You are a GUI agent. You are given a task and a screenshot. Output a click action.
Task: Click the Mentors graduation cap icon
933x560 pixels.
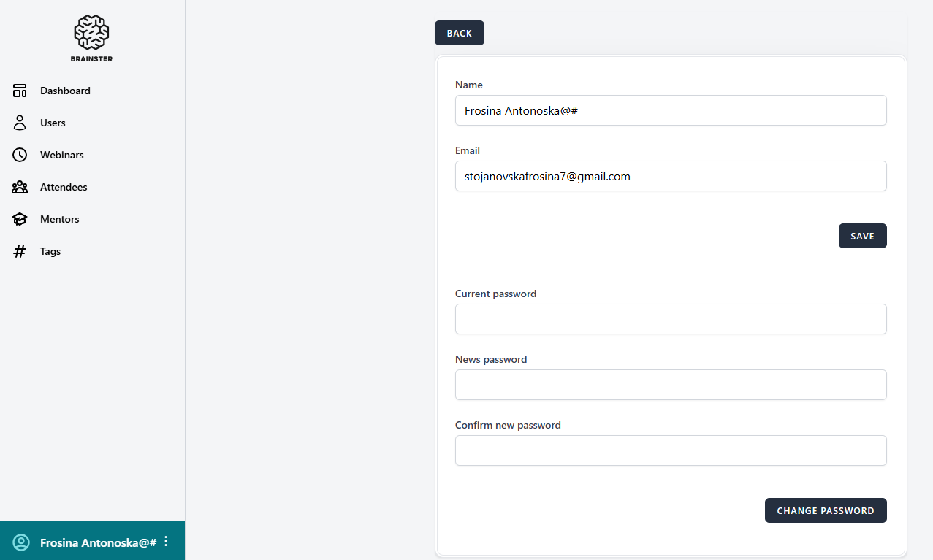click(20, 219)
